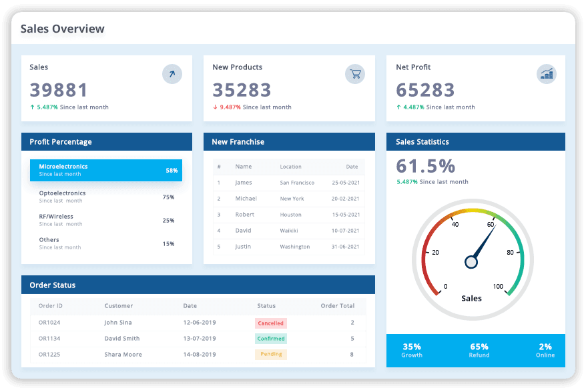The height and width of the screenshot is (392, 586).
Task: Click the Pending badge for order OR1225
Action: point(270,354)
